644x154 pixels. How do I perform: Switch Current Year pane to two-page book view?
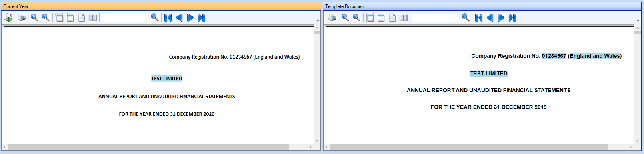point(93,18)
